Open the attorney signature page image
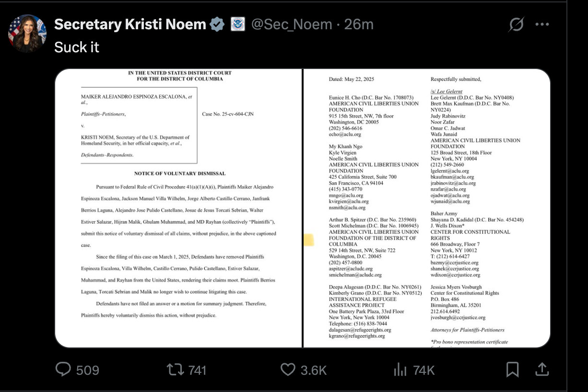Viewport: 588px width, 392px height. (427, 208)
